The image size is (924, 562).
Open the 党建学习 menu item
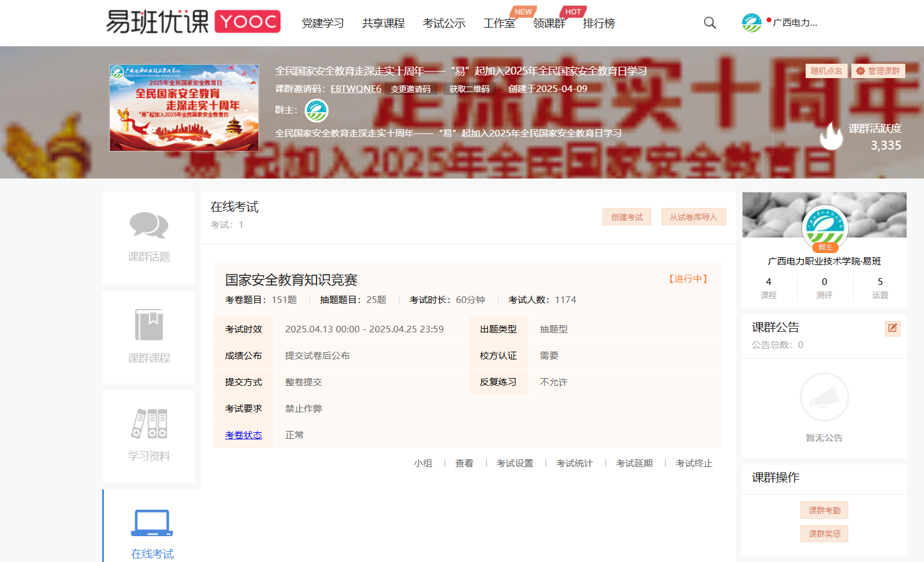tap(323, 23)
